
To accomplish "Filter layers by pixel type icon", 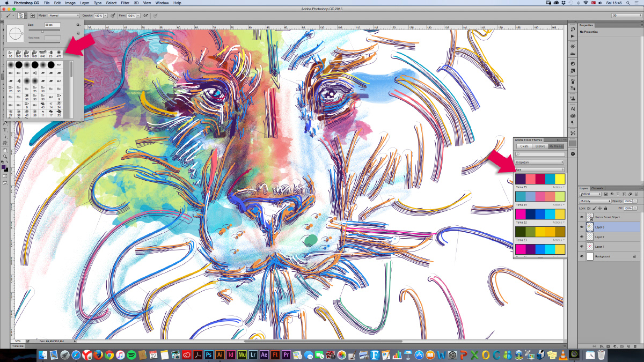I will (606, 194).
